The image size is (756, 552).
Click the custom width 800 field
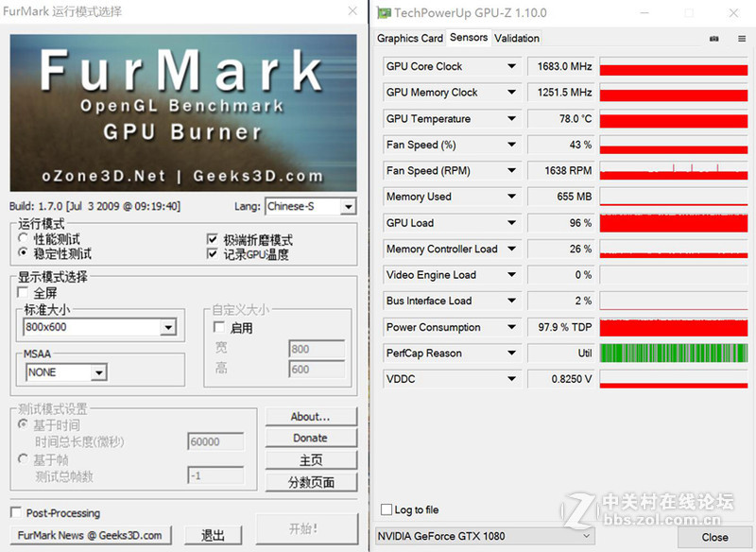[317, 349]
